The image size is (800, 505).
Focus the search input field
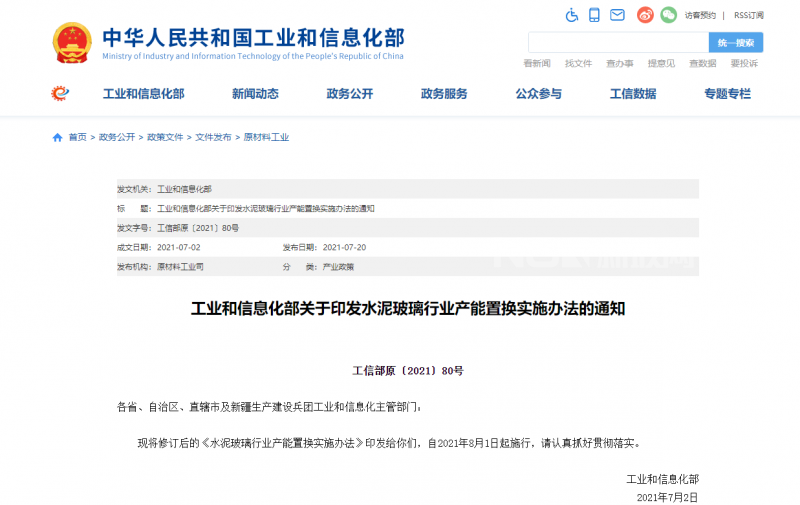618,42
